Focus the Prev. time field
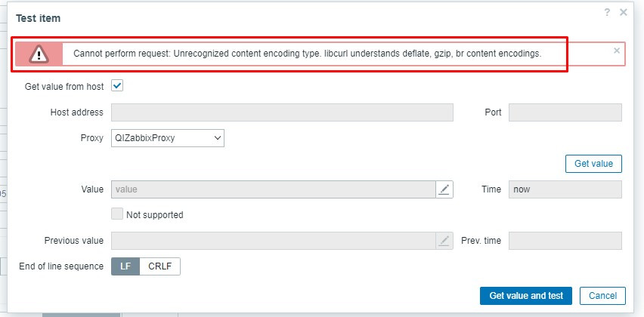Image resolution: width=644 pixels, height=317 pixels. (565, 241)
